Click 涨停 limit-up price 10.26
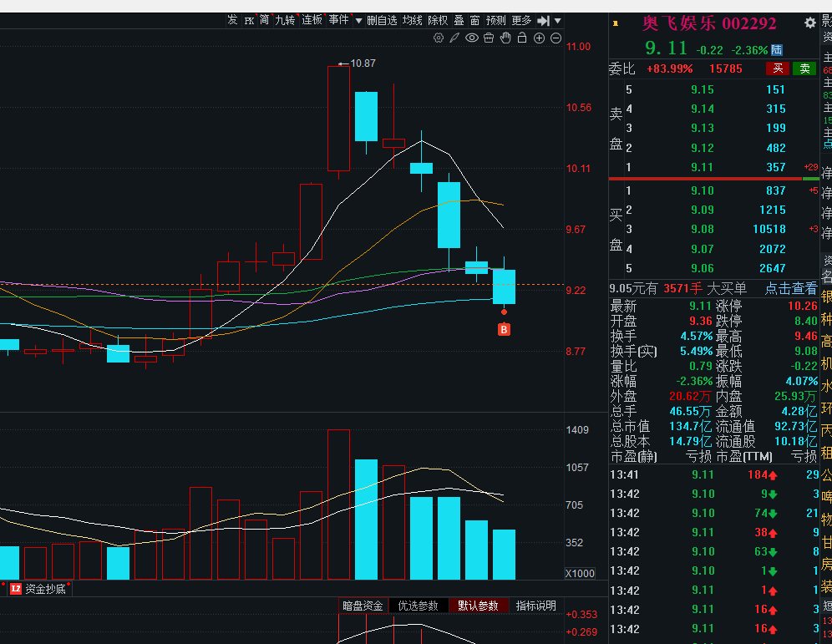 802,306
